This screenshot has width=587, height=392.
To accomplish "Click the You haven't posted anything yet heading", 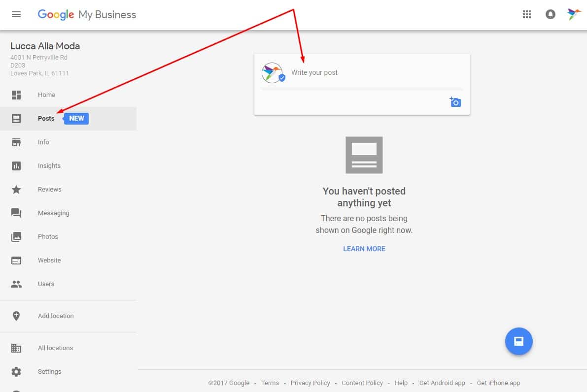I will tap(364, 197).
